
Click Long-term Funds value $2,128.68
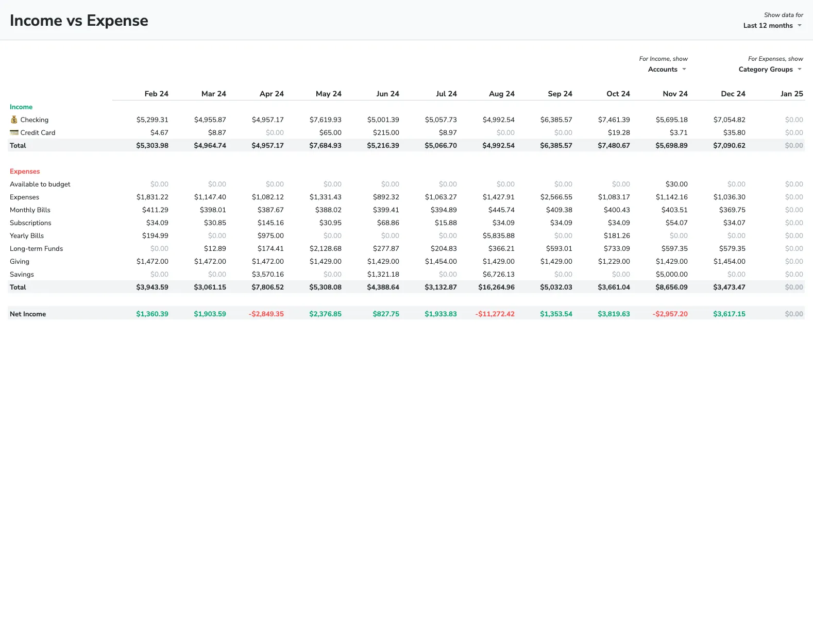(326, 249)
